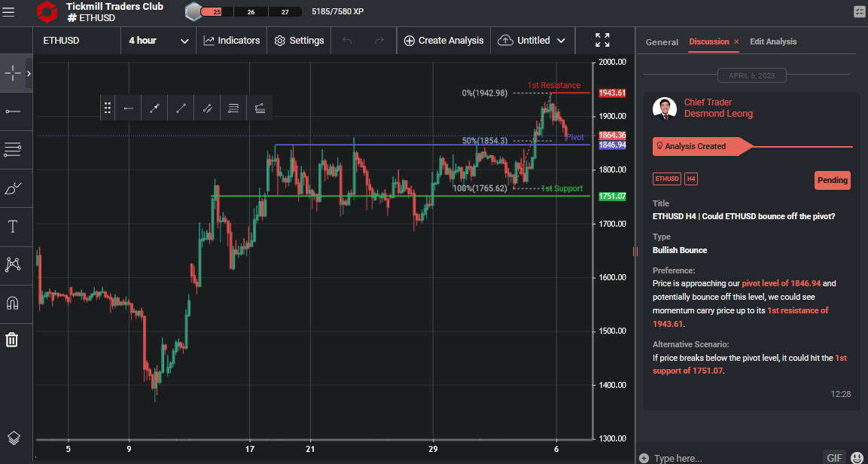Click the Chief Trader Desmond Leong name
This screenshot has width=868, height=464.
[718, 108]
